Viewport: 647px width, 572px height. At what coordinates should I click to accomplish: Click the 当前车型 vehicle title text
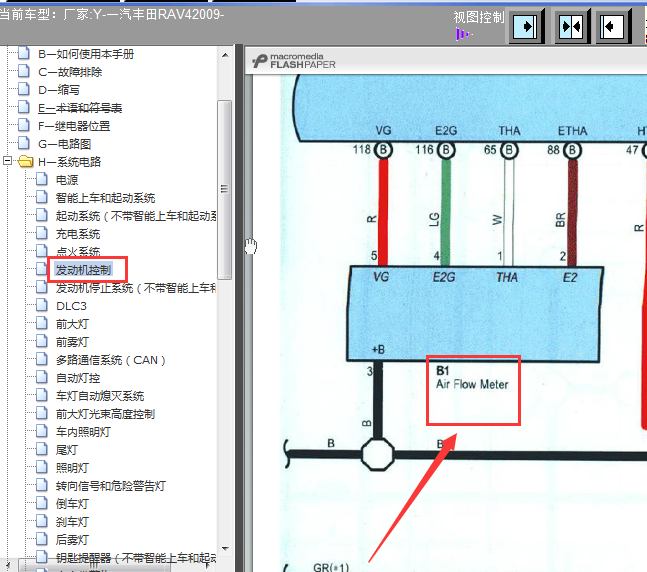pos(112,15)
